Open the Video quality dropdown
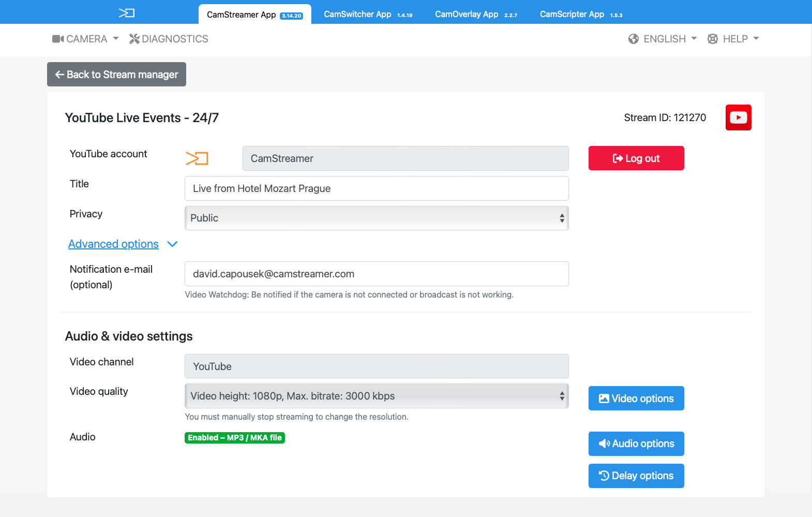Viewport: 812px width, 517px height. (377, 396)
